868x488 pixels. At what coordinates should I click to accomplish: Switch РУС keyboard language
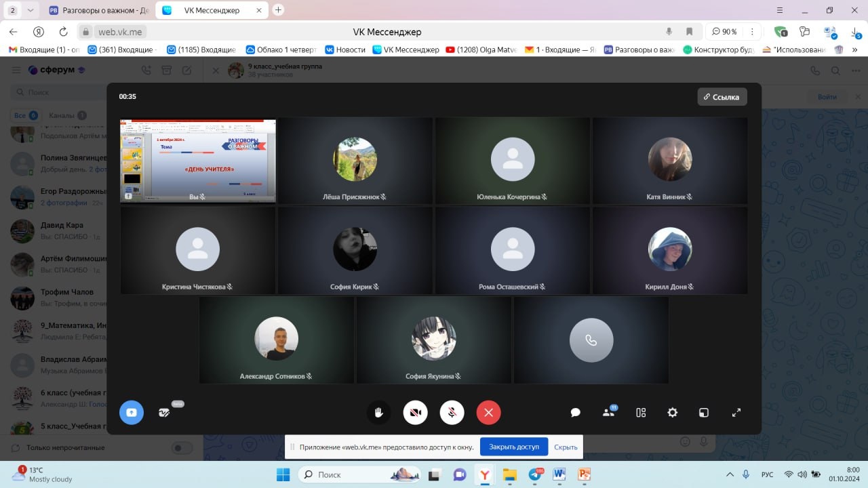[767, 474]
